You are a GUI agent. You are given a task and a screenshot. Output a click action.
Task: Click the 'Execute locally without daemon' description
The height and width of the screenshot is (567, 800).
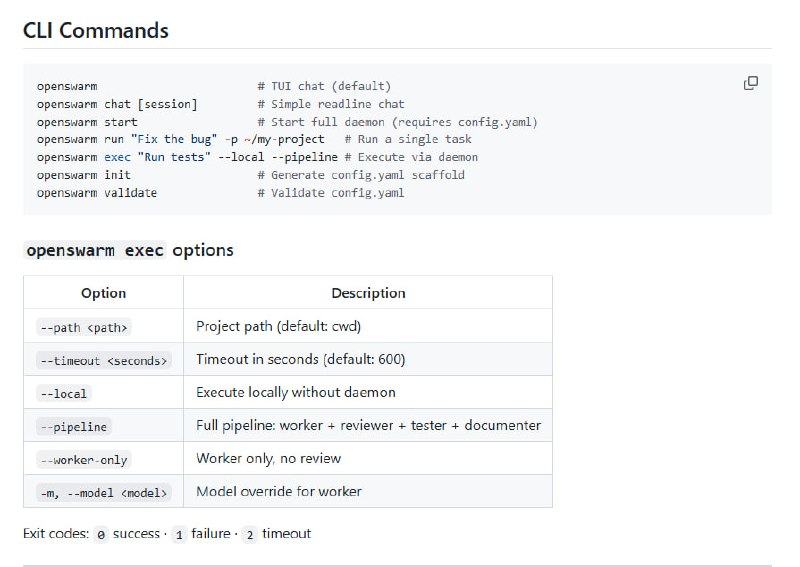tap(296, 393)
